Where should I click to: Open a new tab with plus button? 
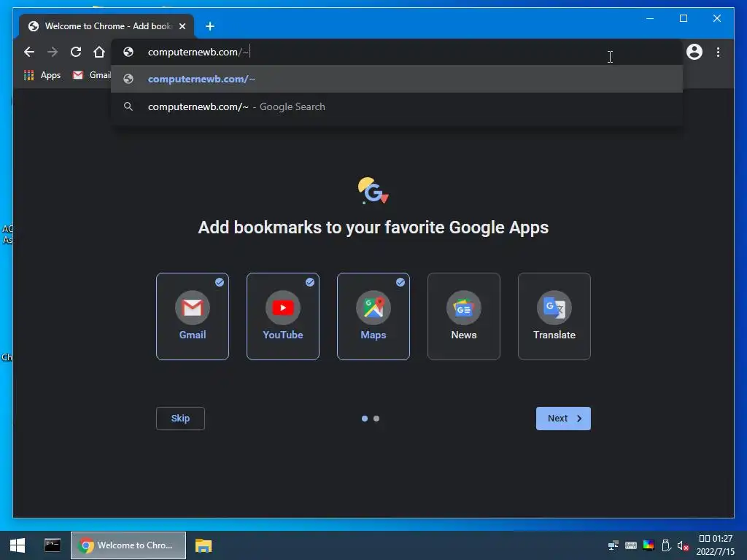tap(210, 26)
